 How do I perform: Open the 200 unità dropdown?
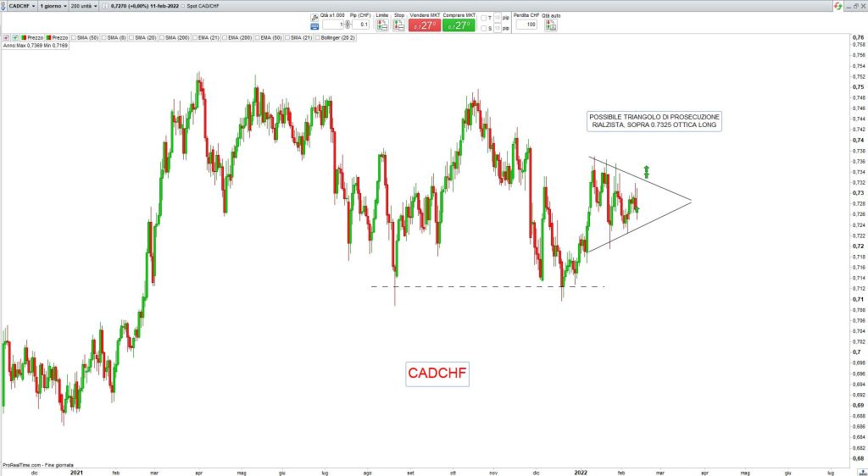pos(84,6)
